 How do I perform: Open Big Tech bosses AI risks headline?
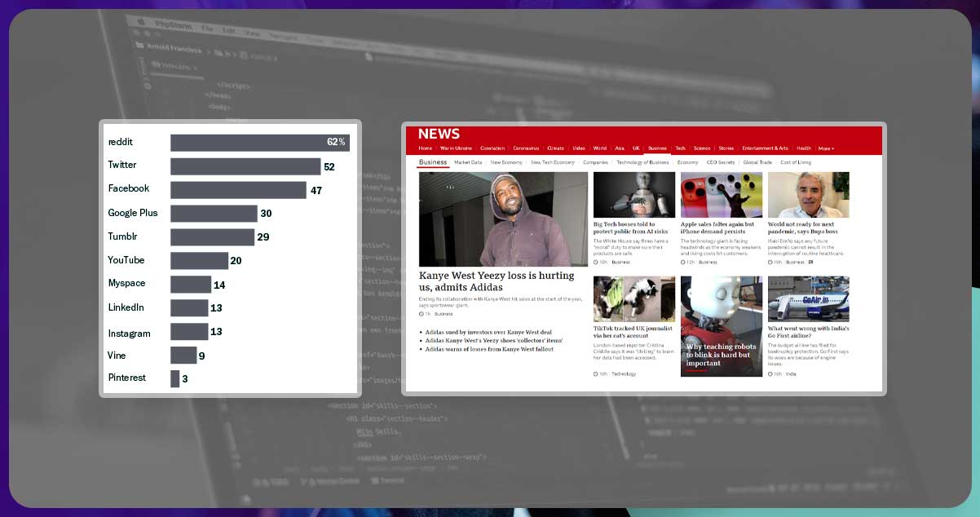pyautogui.click(x=630, y=228)
